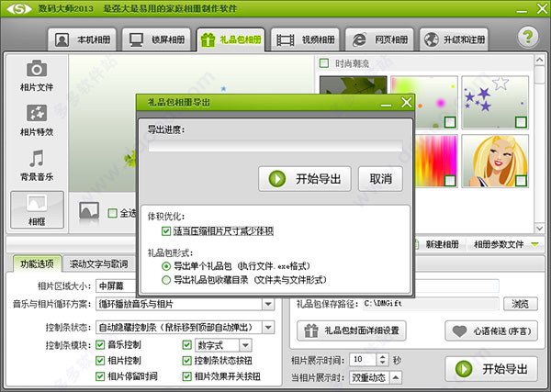Viewport: 551px width, 392px height.
Task: Open the 数字式 dropdown arrow
Action: click(x=245, y=345)
